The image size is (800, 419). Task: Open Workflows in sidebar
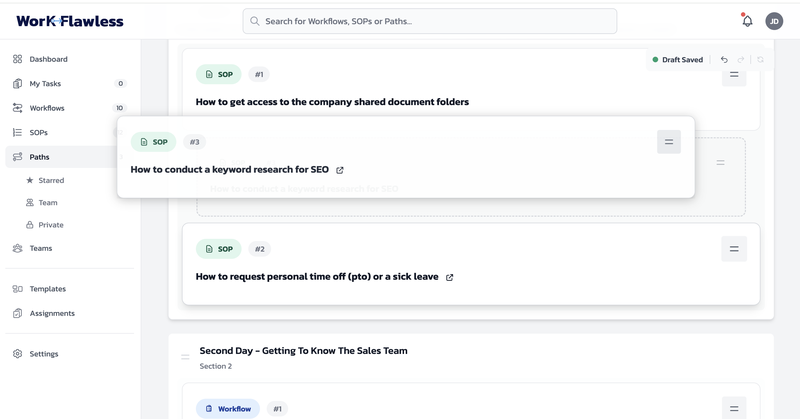coord(47,108)
